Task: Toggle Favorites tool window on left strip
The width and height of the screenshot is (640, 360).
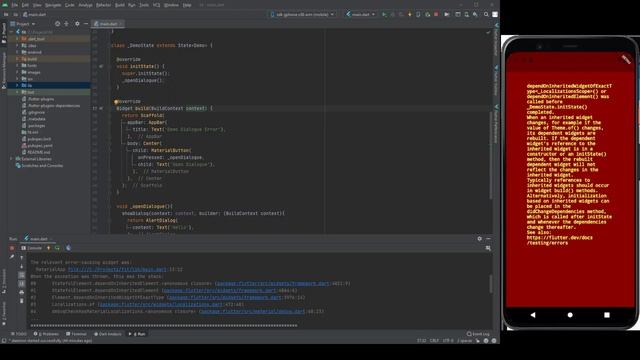Action: (4, 313)
